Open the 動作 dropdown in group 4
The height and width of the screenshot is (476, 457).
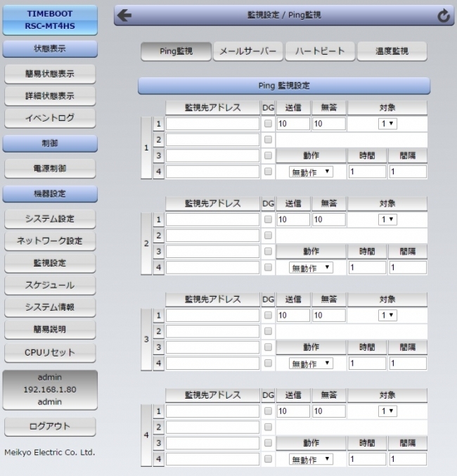[x=311, y=460]
